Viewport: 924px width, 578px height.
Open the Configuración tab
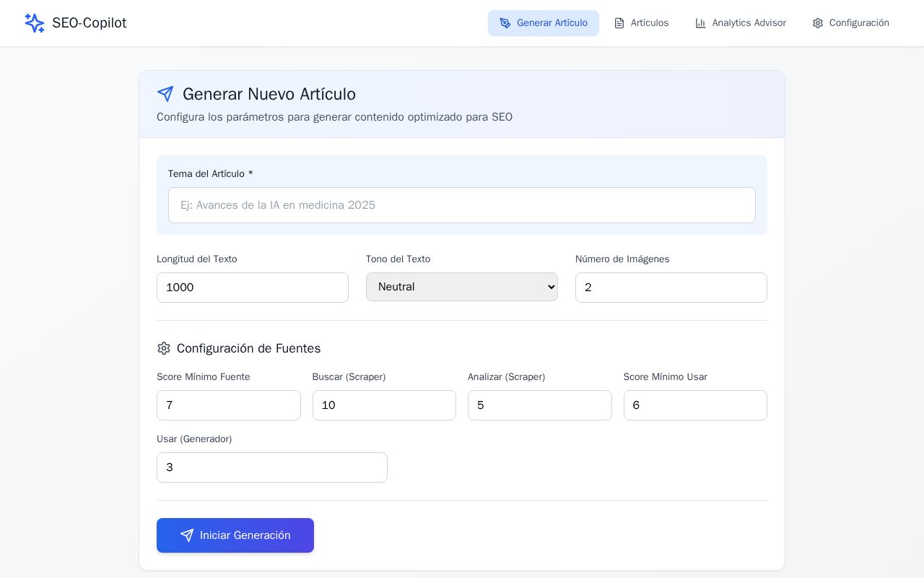850,23
